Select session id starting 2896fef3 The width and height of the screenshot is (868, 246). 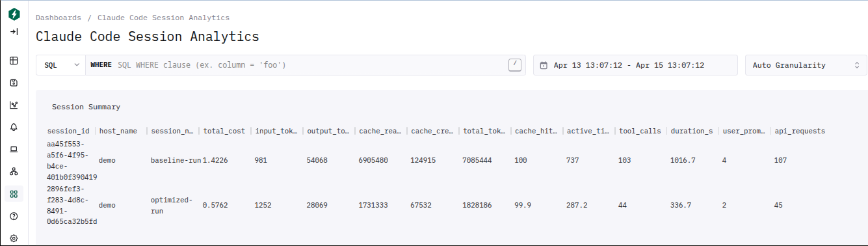[72, 205]
